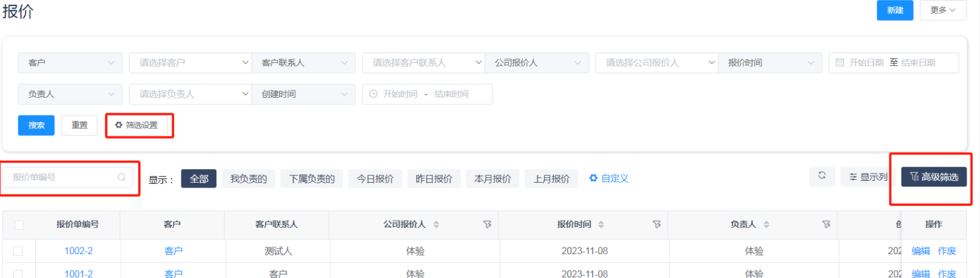
Task: Open the 请选择客户联系人 dropdown
Action: [423, 63]
